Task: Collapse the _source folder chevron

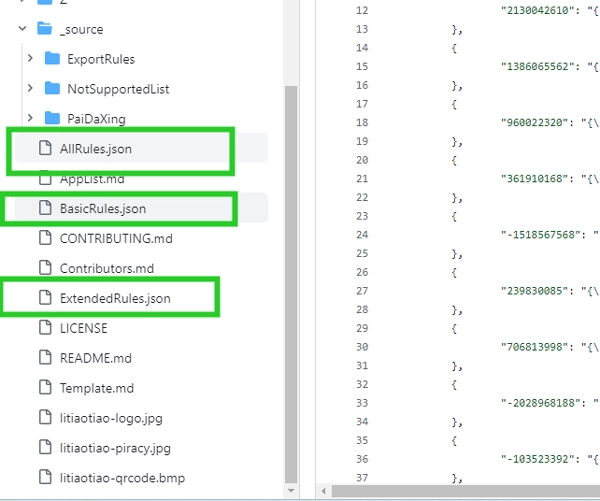Action: click(x=22, y=30)
